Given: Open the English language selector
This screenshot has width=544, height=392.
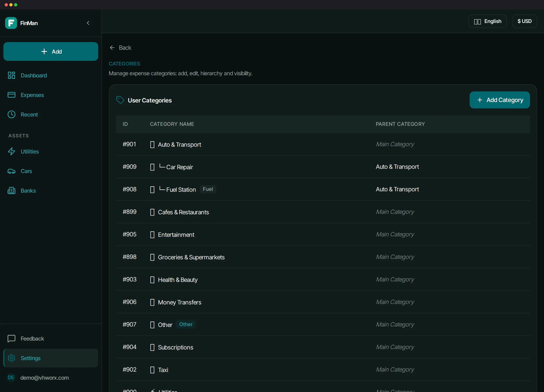Looking at the screenshot, I should tap(487, 21).
